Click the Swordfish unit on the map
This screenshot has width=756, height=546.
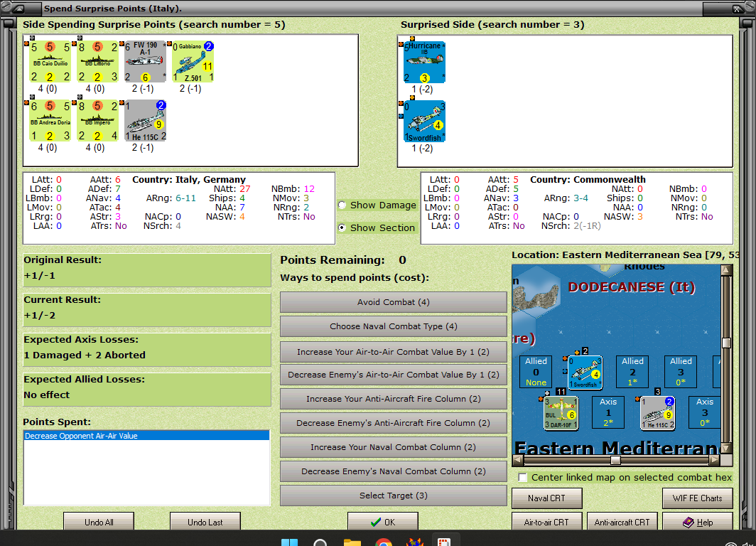(x=585, y=372)
